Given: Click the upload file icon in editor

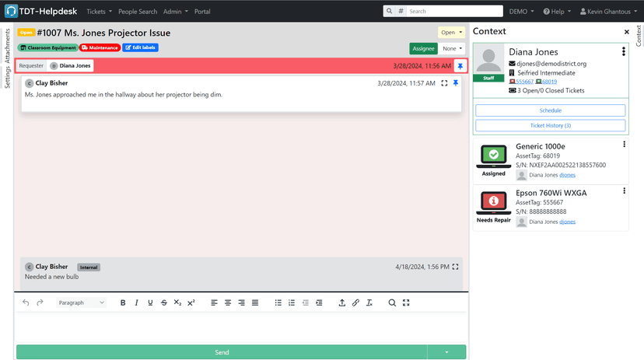Looking at the screenshot, I should coord(341,302).
